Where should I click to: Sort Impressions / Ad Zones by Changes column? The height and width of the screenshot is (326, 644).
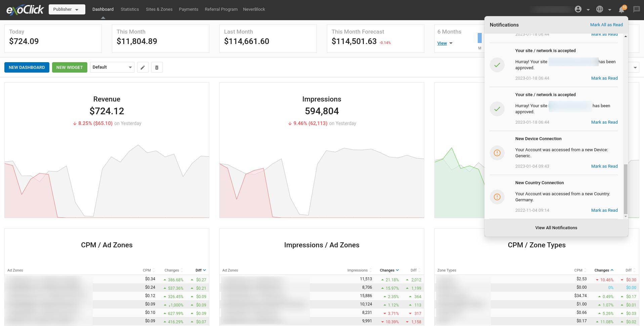tap(389, 270)
